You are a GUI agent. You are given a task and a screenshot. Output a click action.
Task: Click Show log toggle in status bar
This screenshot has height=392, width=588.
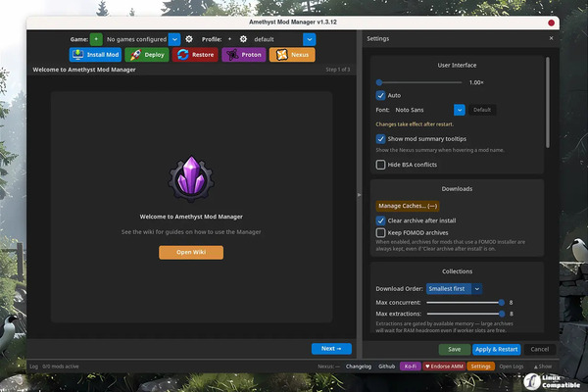(543, 367)
